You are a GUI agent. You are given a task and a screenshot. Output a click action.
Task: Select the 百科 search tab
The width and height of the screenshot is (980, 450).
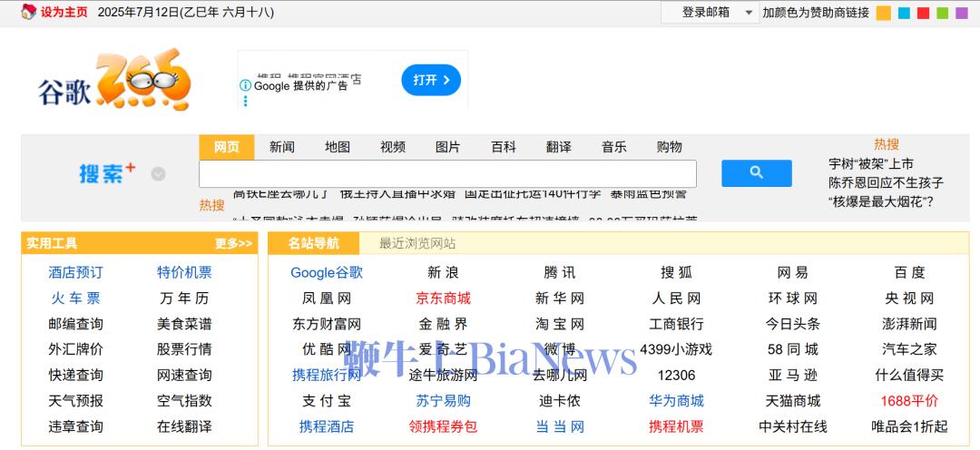(503, 147)
